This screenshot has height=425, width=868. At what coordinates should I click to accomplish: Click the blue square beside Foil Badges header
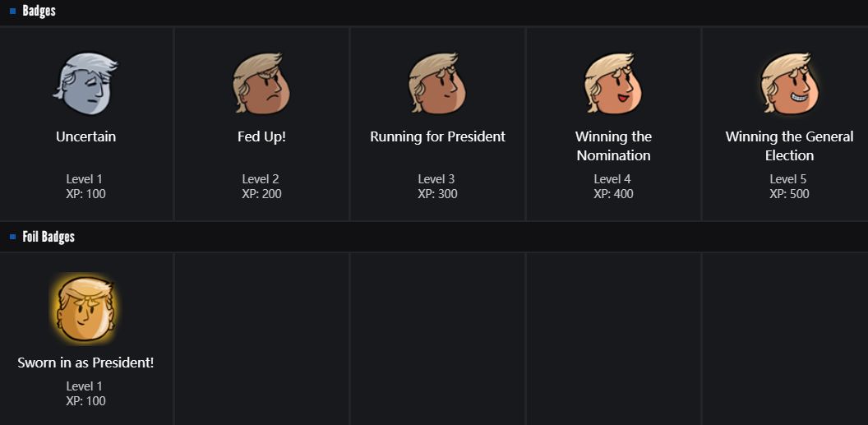pos(12,237)
